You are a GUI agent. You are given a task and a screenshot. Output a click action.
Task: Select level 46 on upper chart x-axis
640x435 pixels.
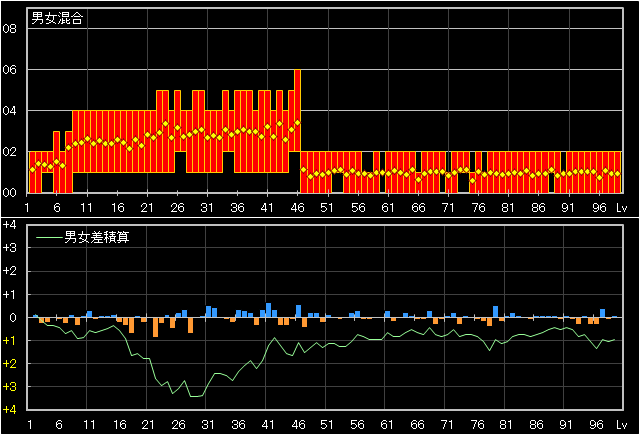pos(298,208)
